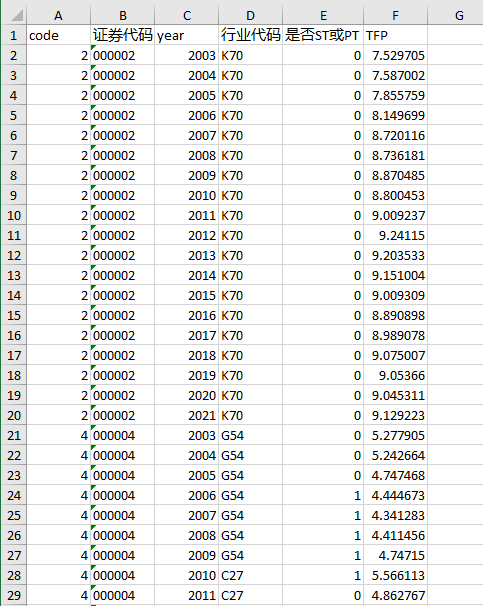Click the ST value 1 in row 24

(323, 495)
